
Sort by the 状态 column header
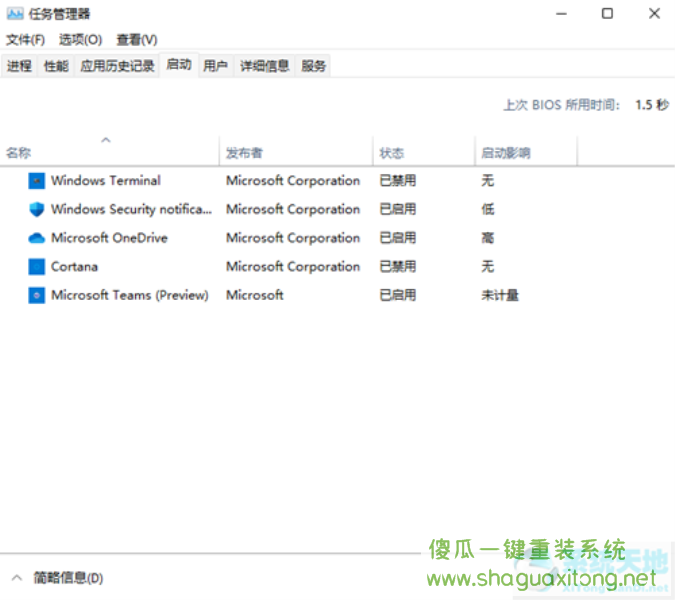424,151
